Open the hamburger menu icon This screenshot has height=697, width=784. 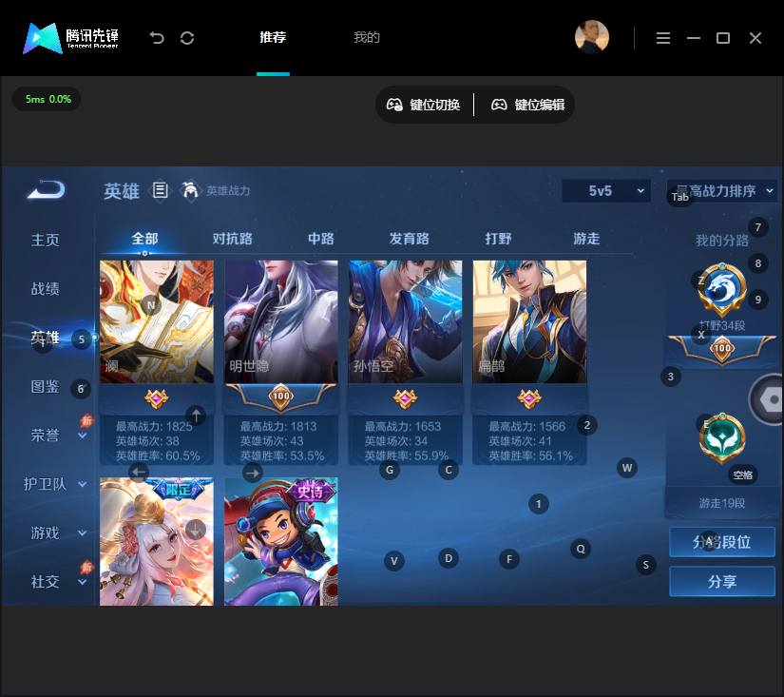pos(663,38)
